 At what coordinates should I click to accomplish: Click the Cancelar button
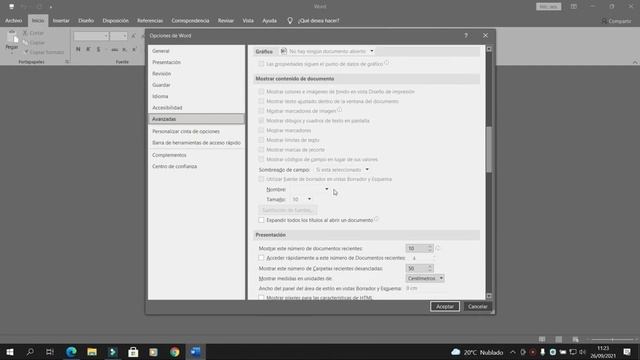(478, 307)
